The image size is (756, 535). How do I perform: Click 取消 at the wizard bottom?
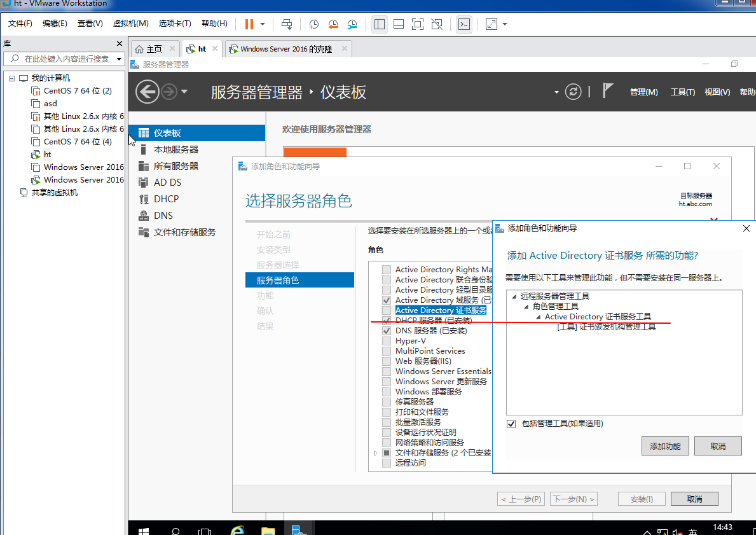(x=694, y=499)
